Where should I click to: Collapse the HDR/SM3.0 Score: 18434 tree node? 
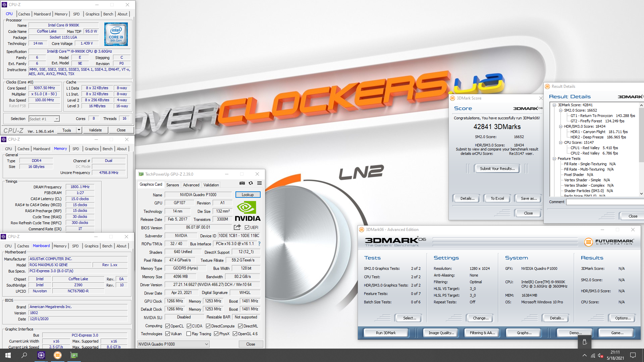click(x=560, y=126)
